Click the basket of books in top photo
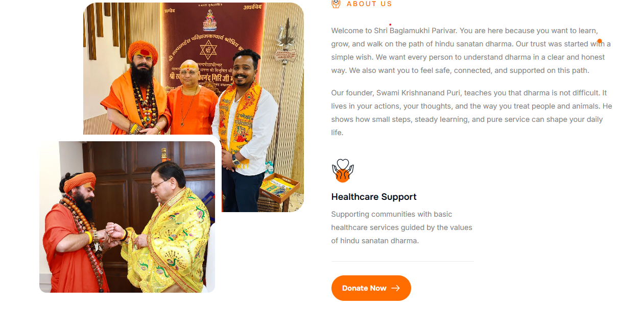This screenshot has height=309, width=644. (x=276, y=189)
